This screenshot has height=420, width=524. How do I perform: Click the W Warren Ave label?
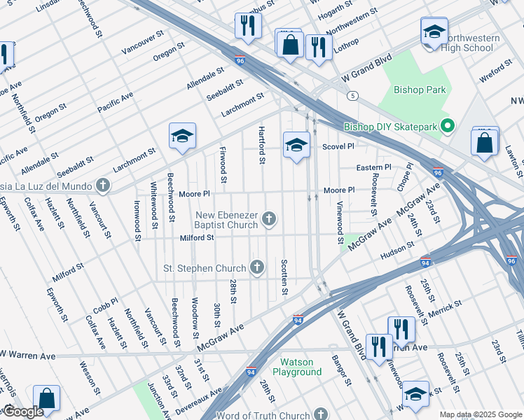click(27, 355)
